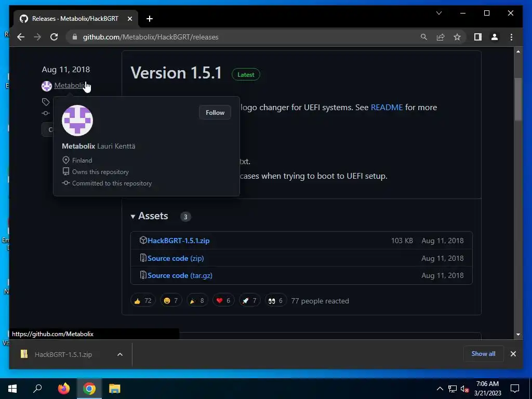The width and height of the screenshot is (532, 399).
Task: Close the downloads bar
Action: point(513,354)
